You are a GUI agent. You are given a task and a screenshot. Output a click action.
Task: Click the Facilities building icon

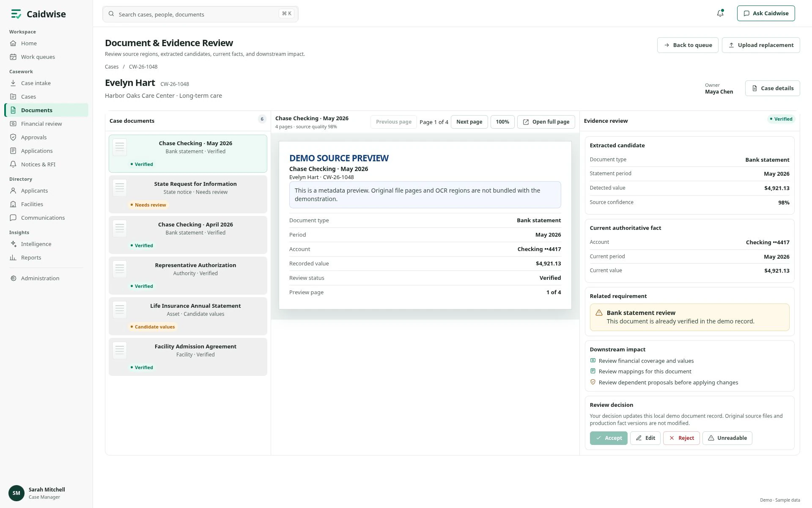13,204
